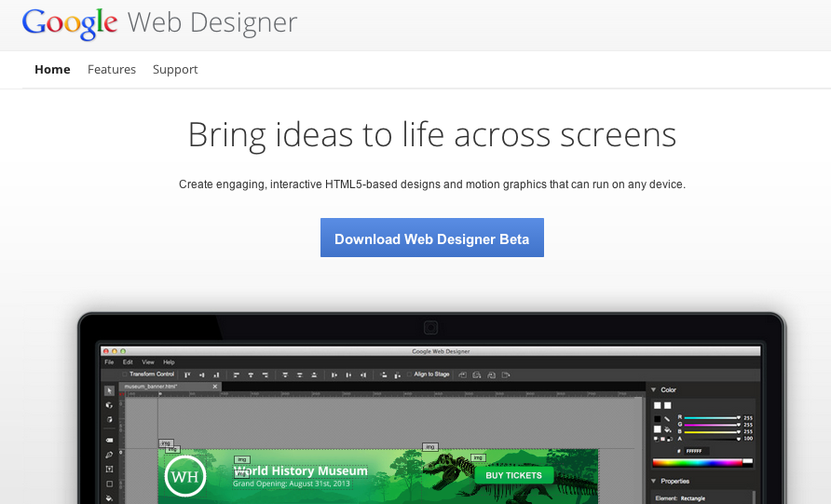Viewport: 831px width, 504px height.
Task: Select the WH circle logo in banner
Action: [x=185, y=476]
